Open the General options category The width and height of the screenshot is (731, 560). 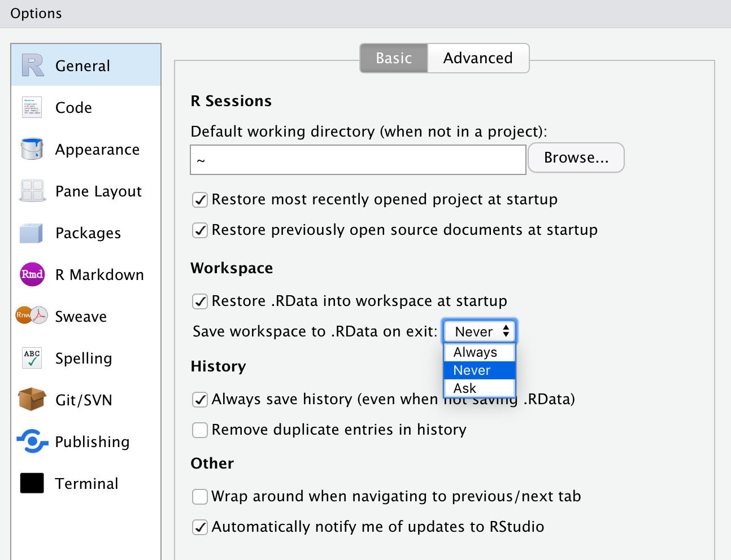coord(86,65)
